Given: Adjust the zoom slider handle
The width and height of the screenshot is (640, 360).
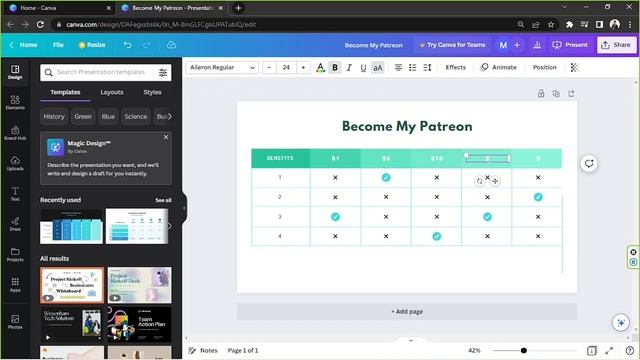Looking at the screenshot, I should click(524, 351).
